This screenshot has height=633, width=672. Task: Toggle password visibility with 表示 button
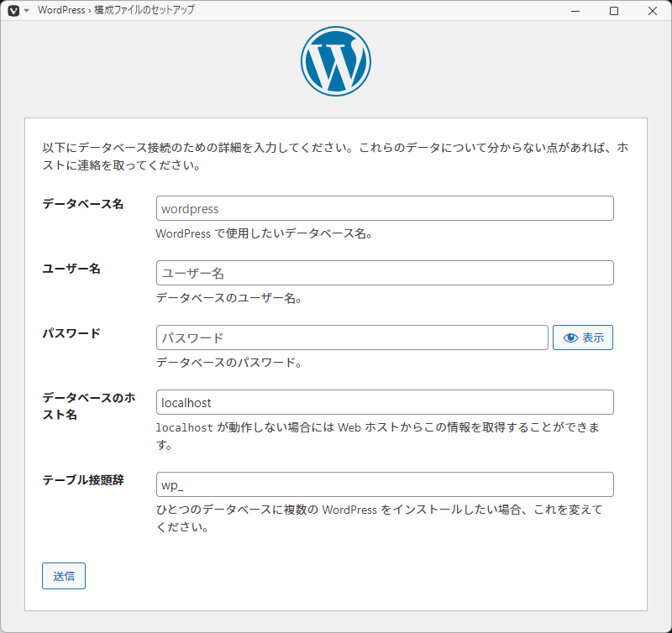[582, 337]
